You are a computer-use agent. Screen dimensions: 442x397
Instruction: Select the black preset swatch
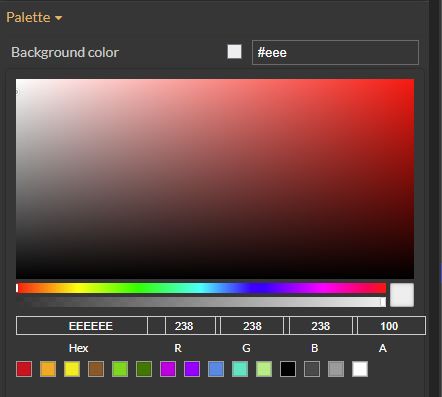pyautogui.click(x=288, y=369)
